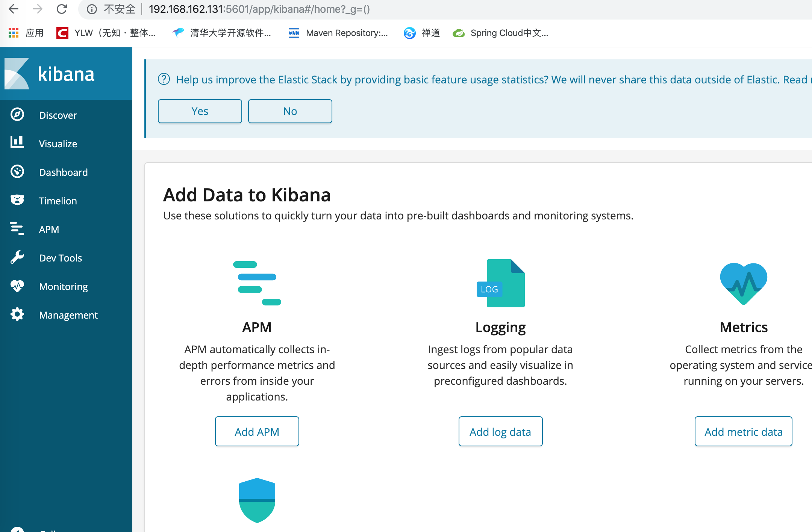Click the Add metric data button
Image resolution: width=812 pixels, height=532 pixels.
[744, 431]
